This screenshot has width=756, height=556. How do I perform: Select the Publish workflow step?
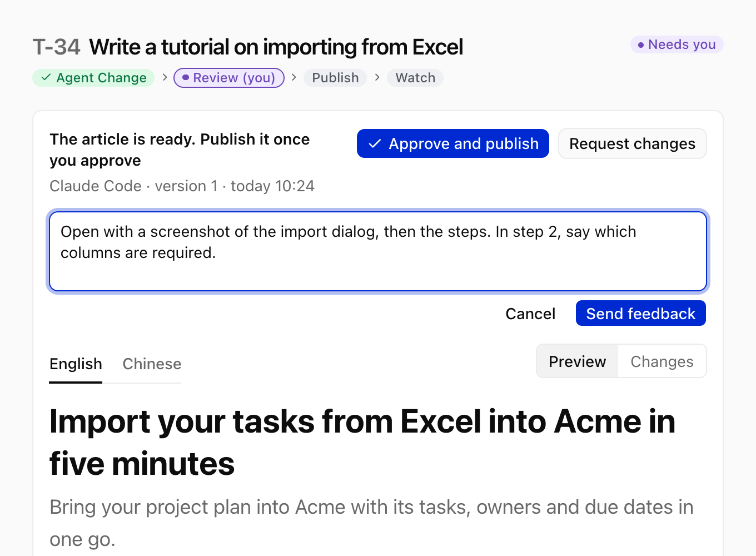pyautogui.click(x=335, y=78)
